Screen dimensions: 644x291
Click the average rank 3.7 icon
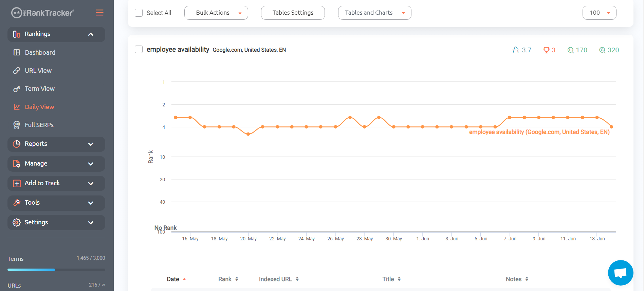point(516,50)
